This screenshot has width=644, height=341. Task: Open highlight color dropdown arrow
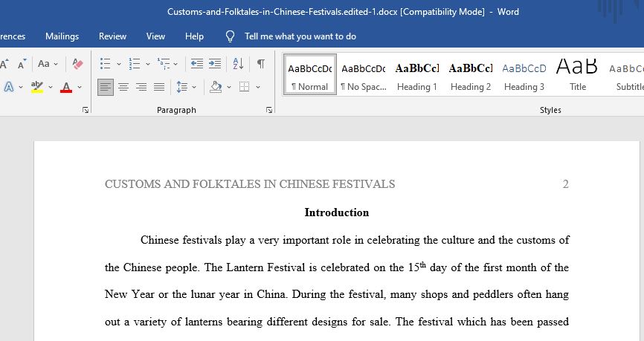(x=51, y=87)
